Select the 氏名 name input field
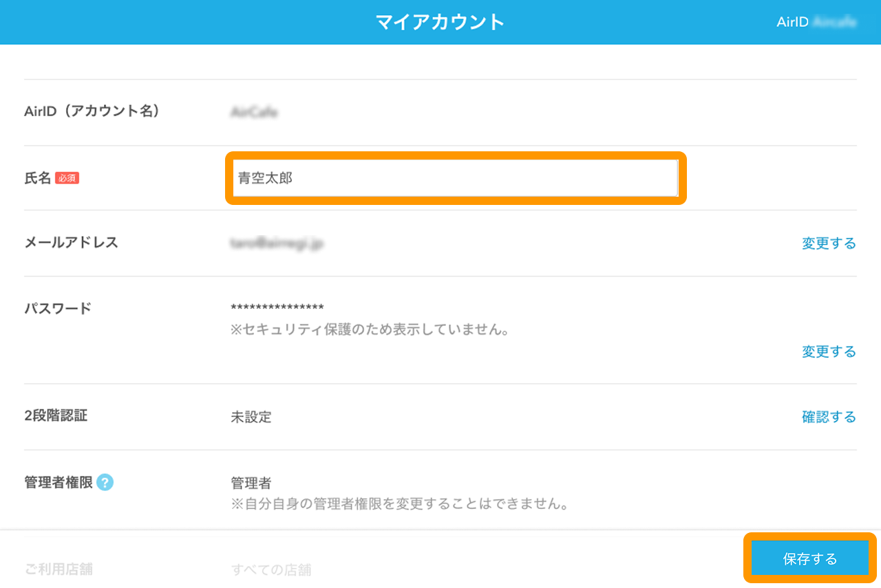The width and height of the screenshot is (881, 588). [456, 178]
